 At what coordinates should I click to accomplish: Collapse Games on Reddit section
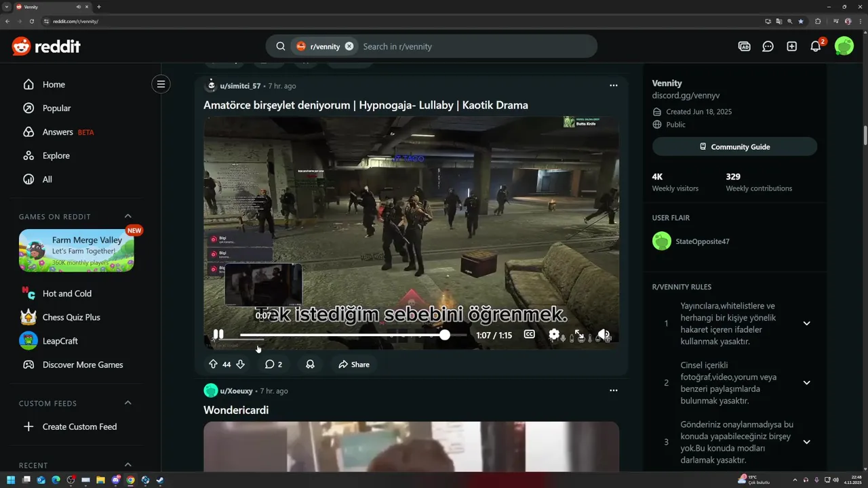(x=127, y=216)
